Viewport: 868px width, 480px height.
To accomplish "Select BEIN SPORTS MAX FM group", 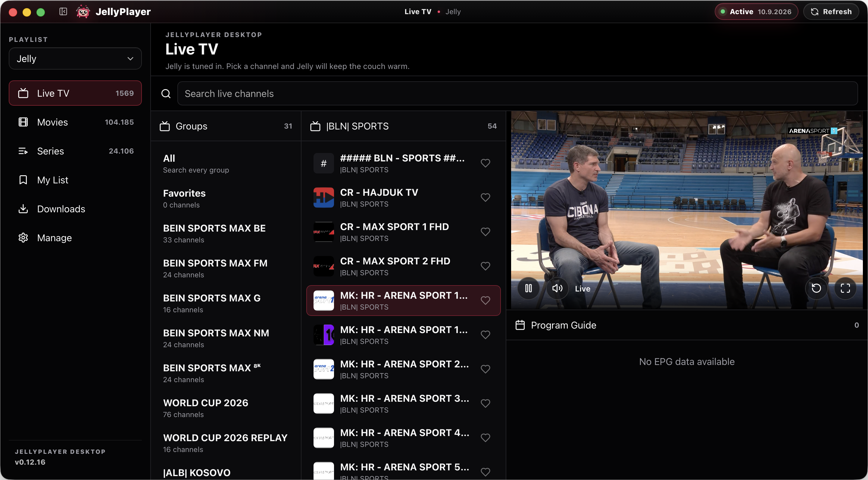I will coord(226,269).
